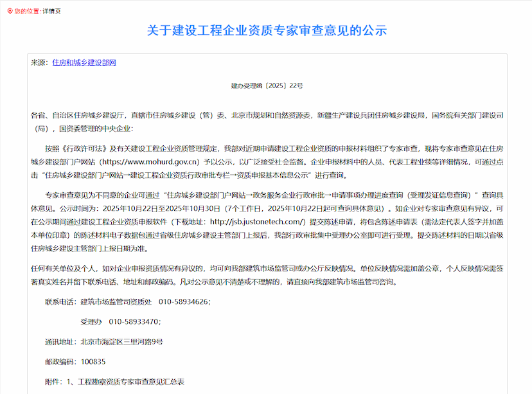Click the 联系电话 label
Viewport: 532px width, 394px height.
point(60,301)
